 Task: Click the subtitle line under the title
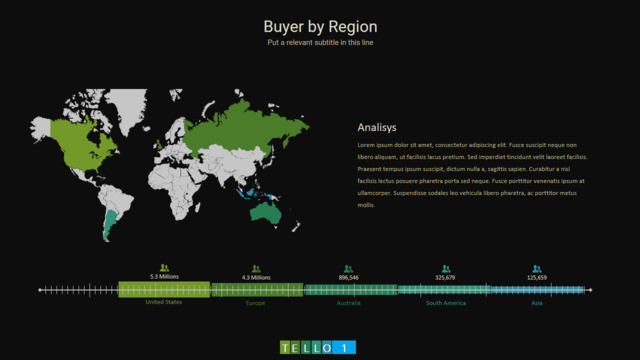point(320,42)
